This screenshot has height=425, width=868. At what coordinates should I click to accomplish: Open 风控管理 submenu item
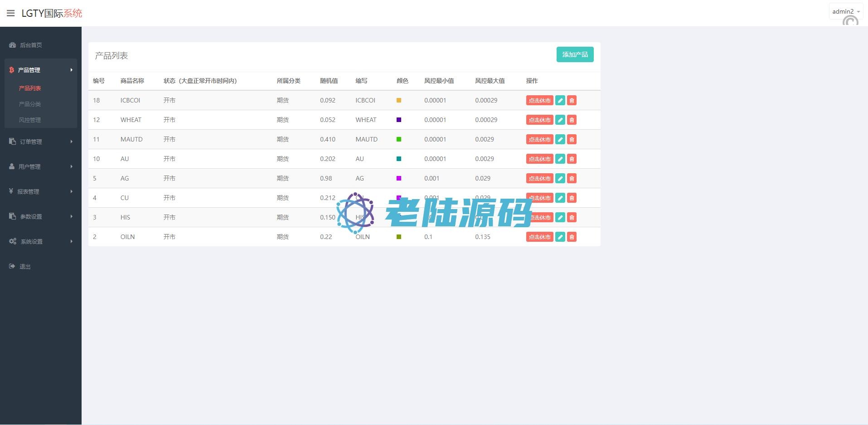pos(30,120)
